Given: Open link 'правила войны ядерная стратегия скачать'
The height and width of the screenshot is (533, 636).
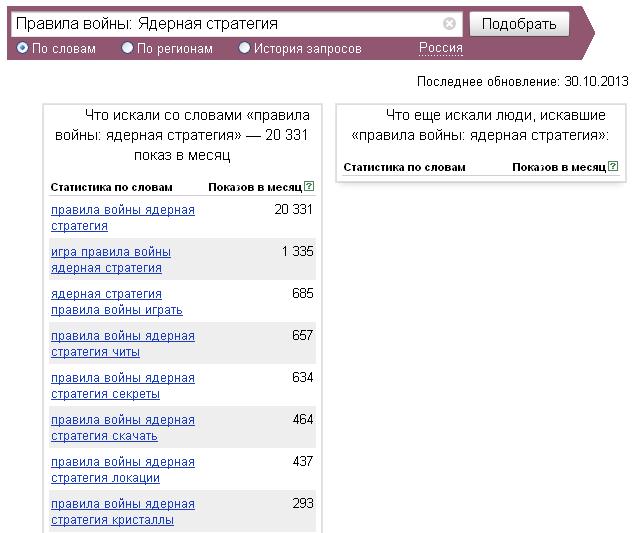Looking at the screenshot, I should [x=122, y=428].
